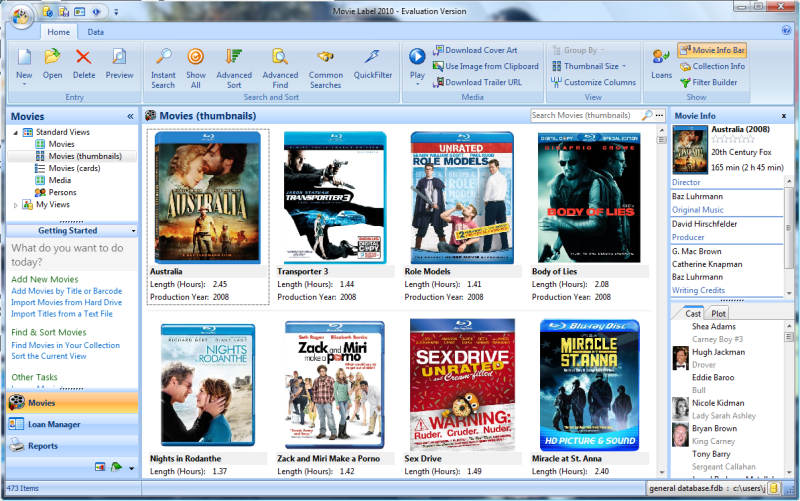Open Common Searches
The image size is (800, 501).
tap(326, 57)
